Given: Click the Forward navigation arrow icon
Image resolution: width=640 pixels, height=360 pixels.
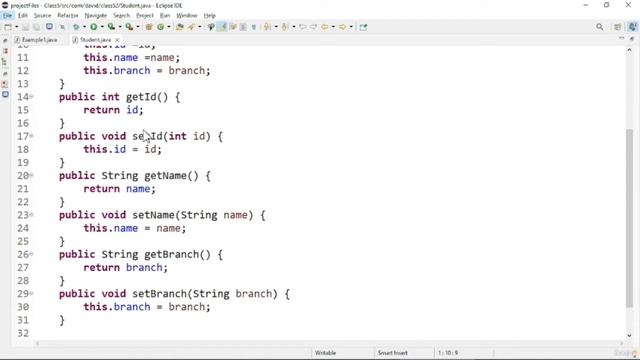Looking at the screenshot, I should 342,27.
